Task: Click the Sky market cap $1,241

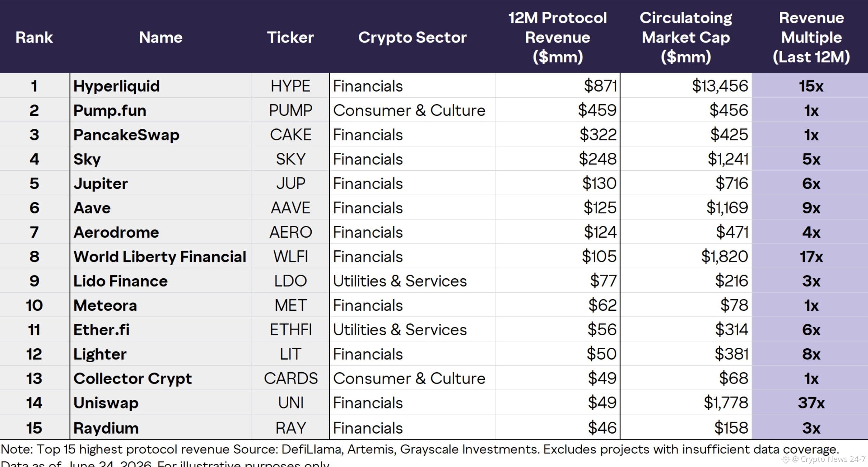Action: point(728,159)
